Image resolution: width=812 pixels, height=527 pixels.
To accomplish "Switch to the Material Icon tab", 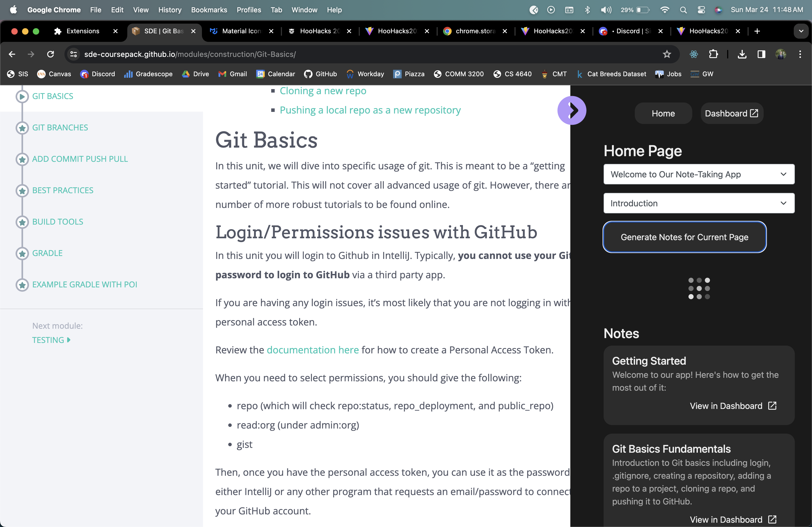I will tap(241, 31).
